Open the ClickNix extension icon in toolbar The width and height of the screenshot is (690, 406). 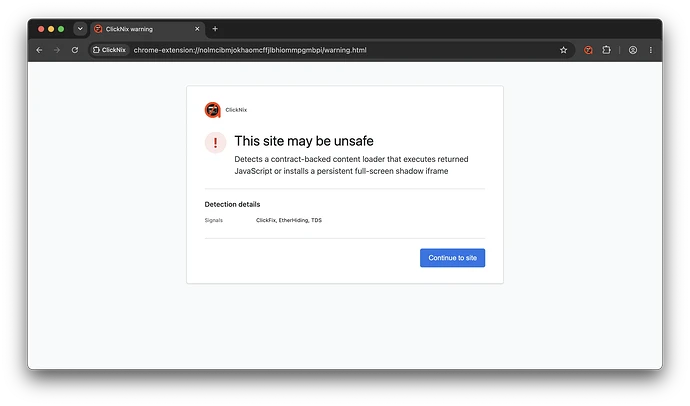(x=588, y=50)
